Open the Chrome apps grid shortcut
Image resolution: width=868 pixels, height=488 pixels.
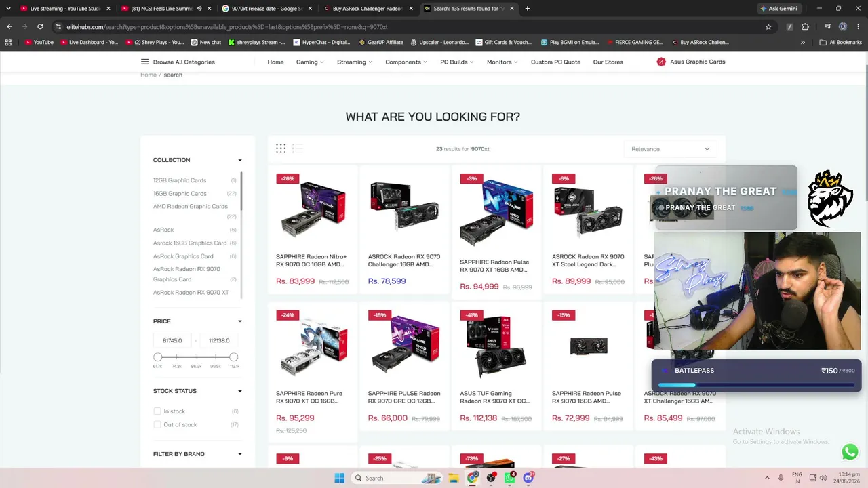click(x=8, y=42)
